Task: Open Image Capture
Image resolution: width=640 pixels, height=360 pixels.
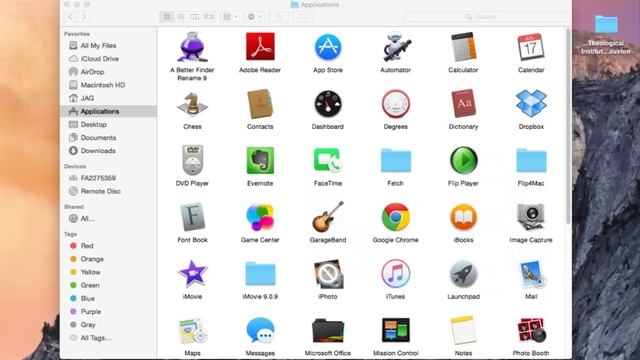Action: tap(531, 217)
